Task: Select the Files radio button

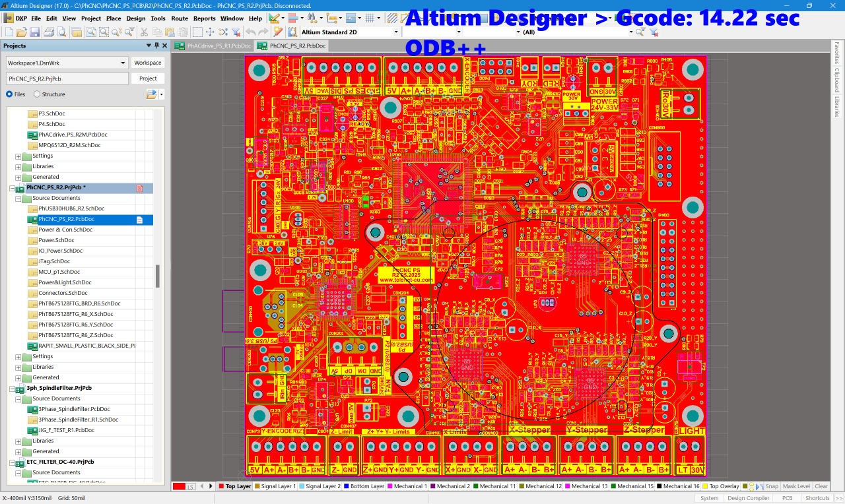Action: 9,94
